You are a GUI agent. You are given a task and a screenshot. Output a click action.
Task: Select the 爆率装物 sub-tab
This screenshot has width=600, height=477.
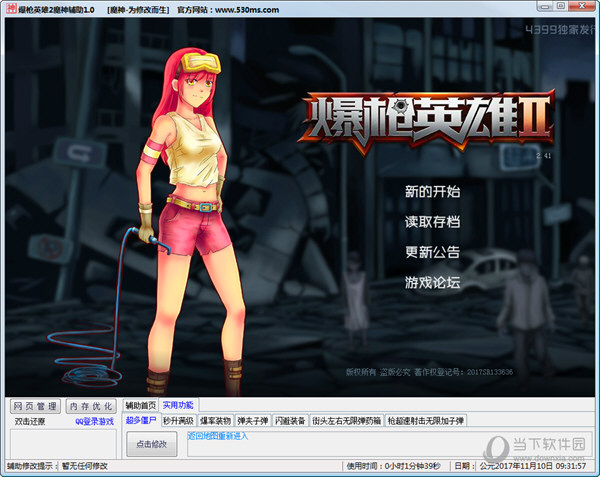pyautogui.click(x=215, y=421)
